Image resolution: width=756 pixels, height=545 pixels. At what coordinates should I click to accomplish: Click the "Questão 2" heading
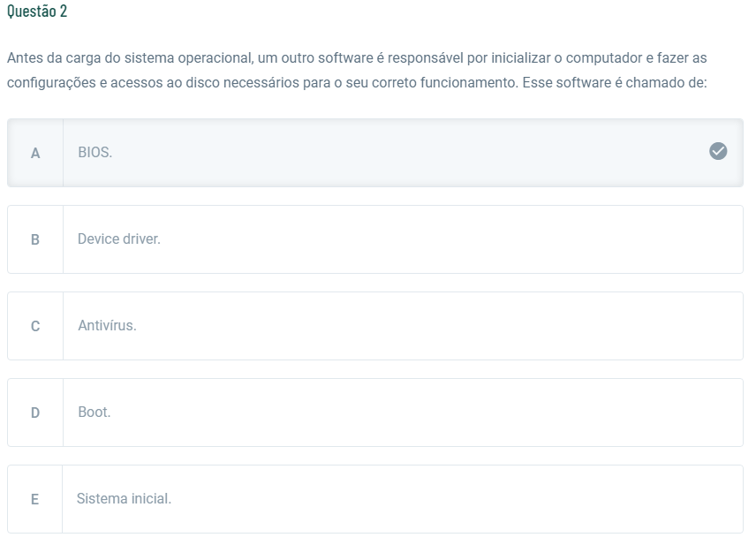[36, 11]
